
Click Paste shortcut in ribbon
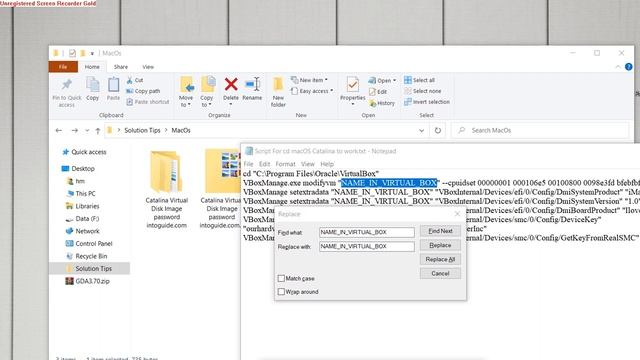pyautogui.click(x=147, y=102)
